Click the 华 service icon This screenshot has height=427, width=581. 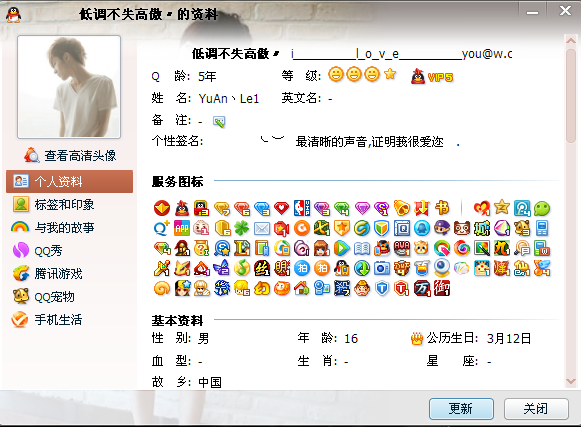point(222,288)
